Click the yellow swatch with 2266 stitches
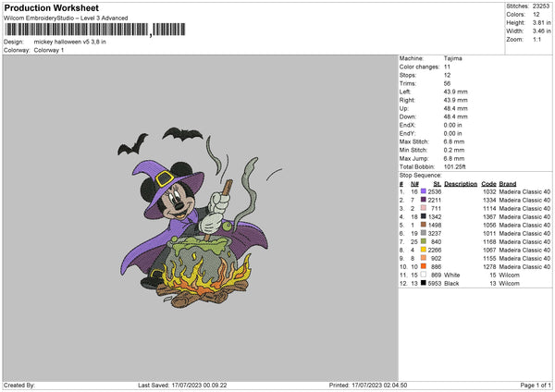The height and width of the screenshot is (392, 555). (424, 250)
